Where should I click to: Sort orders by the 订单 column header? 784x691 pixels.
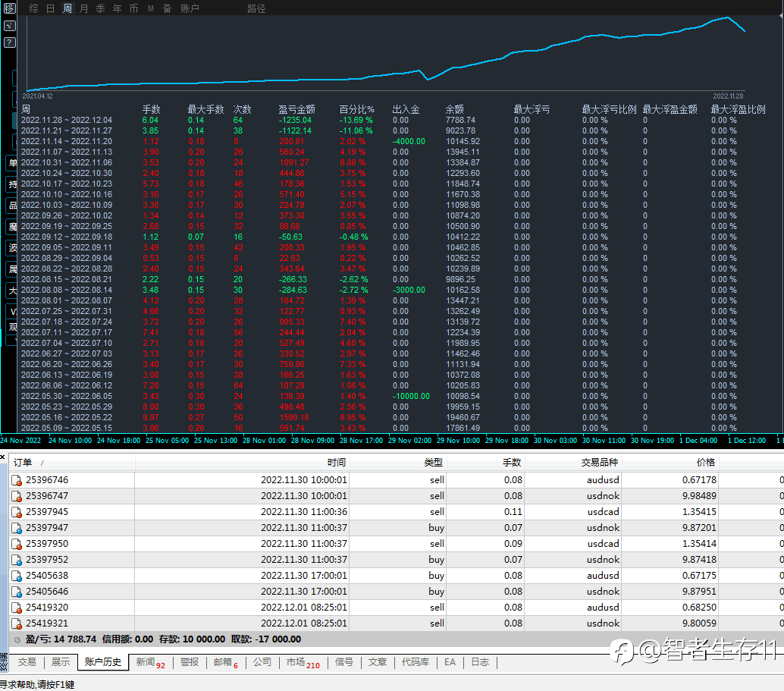click(23, 463)
